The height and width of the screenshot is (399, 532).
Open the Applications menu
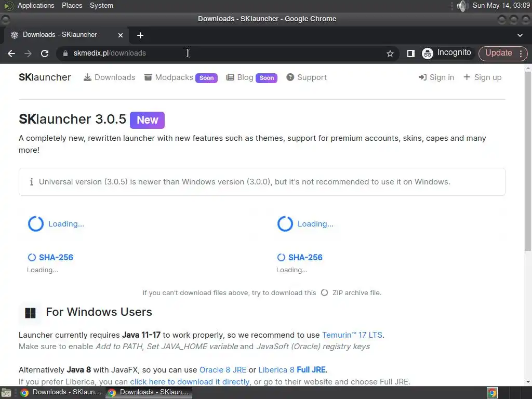[x=36, y=6]
